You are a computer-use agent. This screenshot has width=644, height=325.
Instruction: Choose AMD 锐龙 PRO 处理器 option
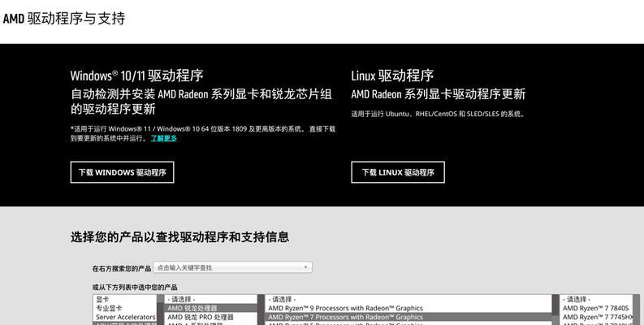click(x=210, y=317)
